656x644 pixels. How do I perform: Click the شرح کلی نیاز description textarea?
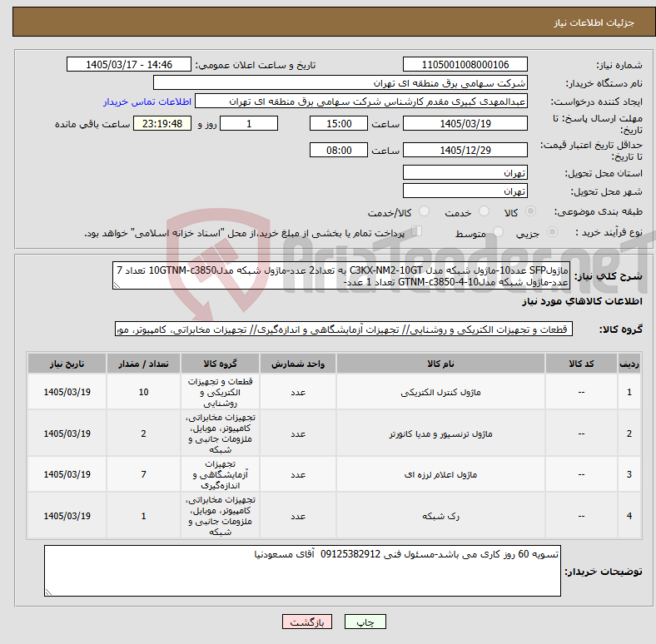click(341, 276)
